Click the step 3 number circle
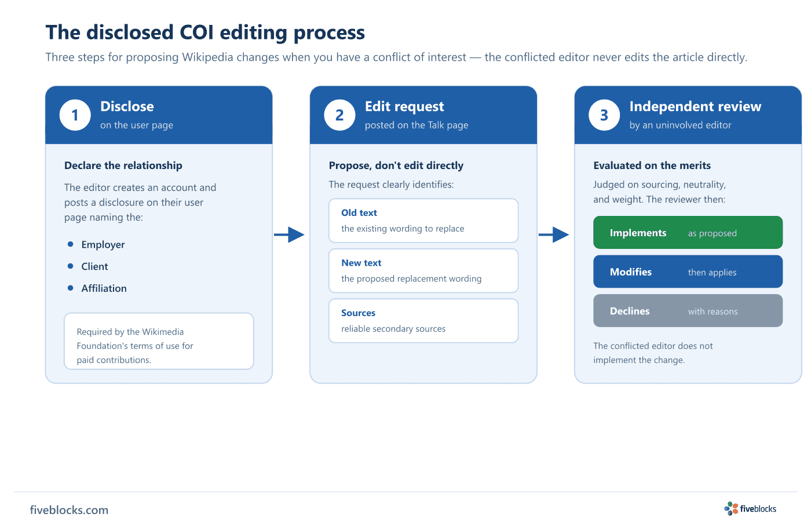The height and width of the screenshot is (532, 811). click(x=604, y=115)
